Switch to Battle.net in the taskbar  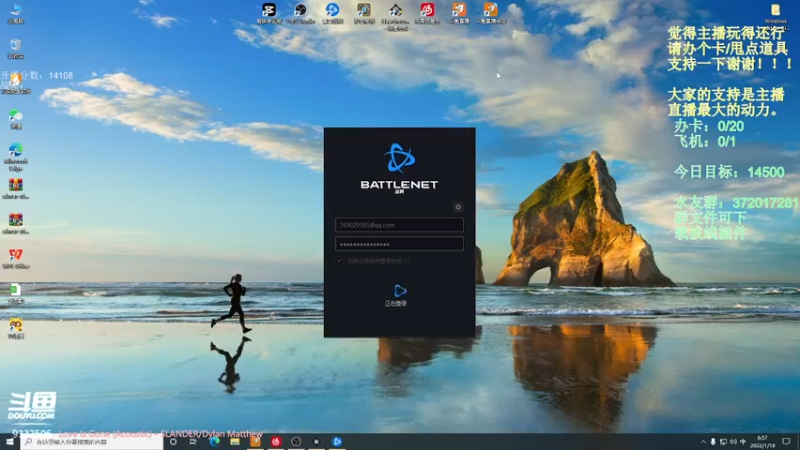click(337, 442)
